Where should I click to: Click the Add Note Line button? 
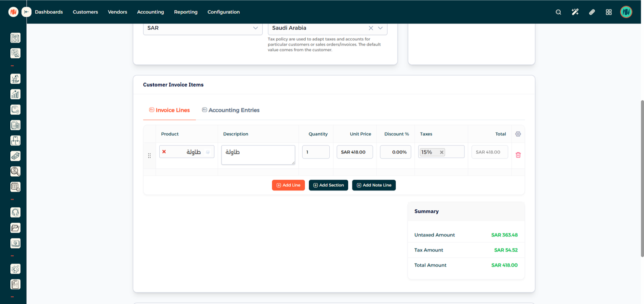click(374, 185)
